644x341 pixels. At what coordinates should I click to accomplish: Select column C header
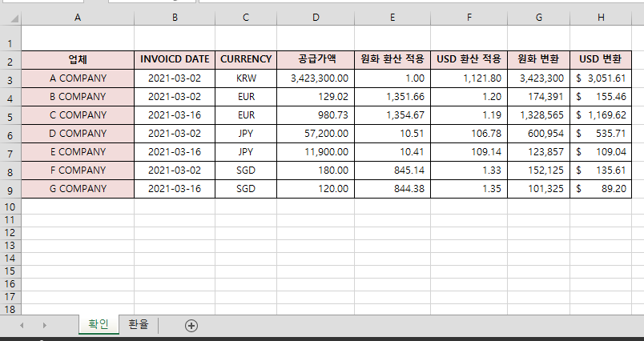tap(246, 18)
